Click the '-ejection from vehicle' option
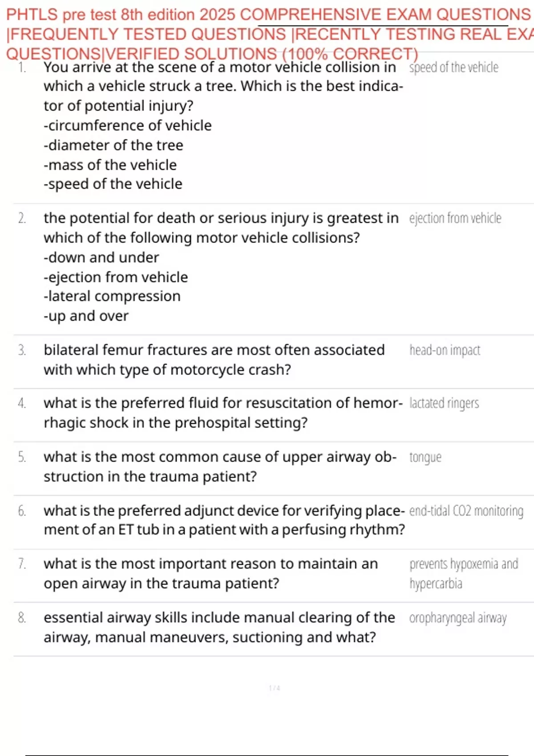This screenshot has width=534, height=756. 116,277
